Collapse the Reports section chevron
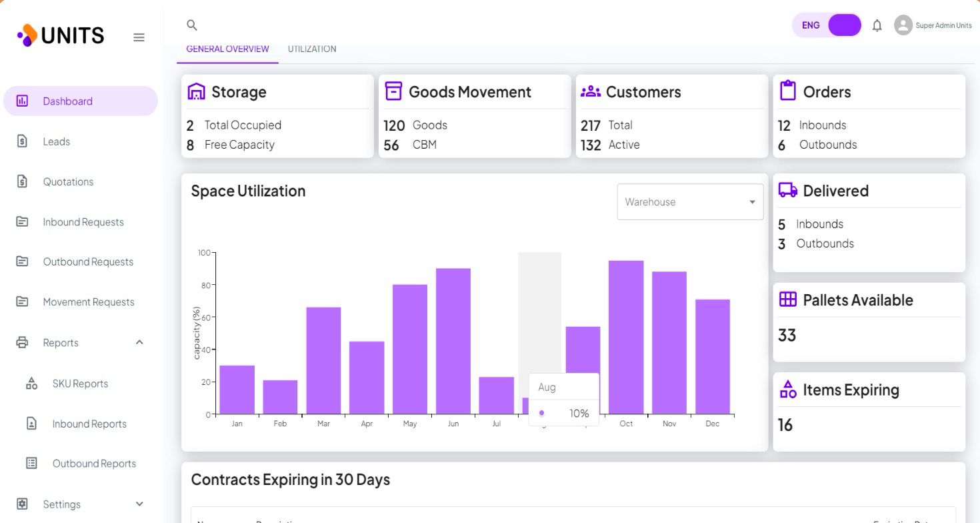The height and width of the screenshot is (523, 980). (139, 342)
